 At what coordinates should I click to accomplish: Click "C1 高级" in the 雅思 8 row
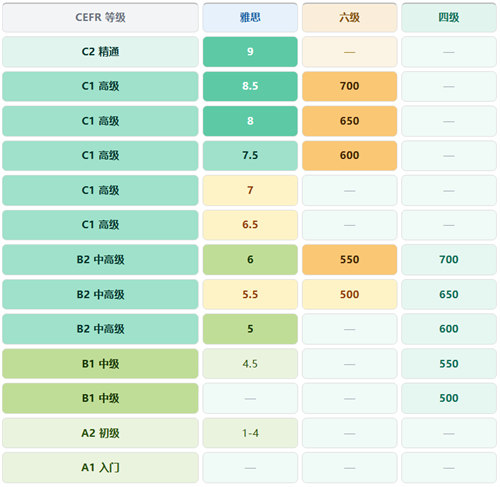[100, 121]
